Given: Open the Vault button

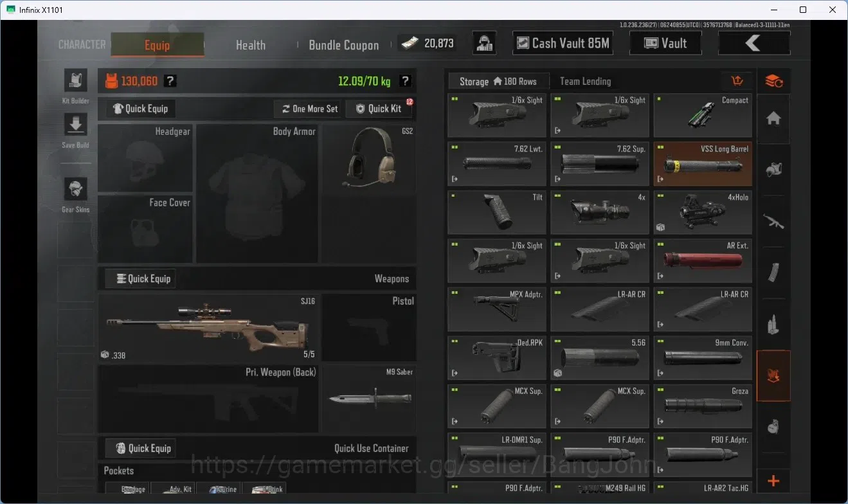Looking at the screenshot, I should tap(665, 43).
